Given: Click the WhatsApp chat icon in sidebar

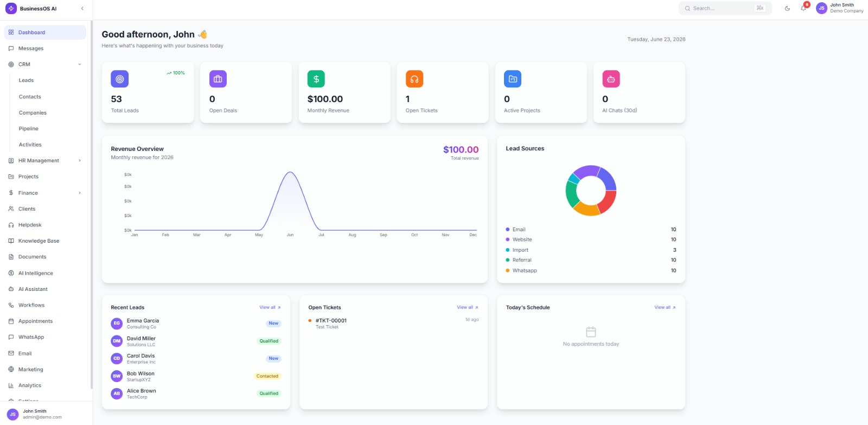Looking at the screenshot, I should click(11, 337).
